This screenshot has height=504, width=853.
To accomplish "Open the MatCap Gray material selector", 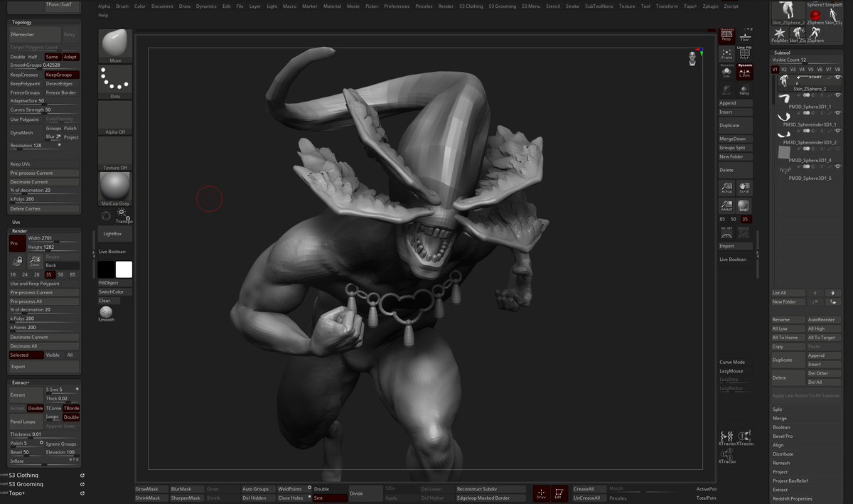I will [x=115, y=189].
